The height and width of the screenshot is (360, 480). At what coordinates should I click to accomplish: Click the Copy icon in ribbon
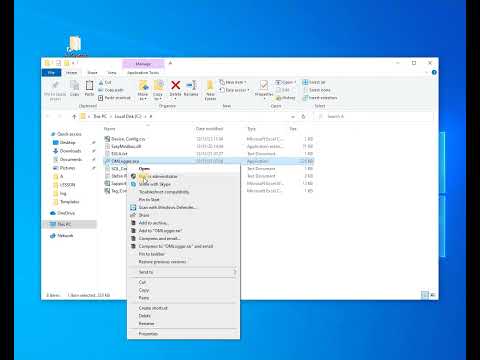tap(75, 86)
